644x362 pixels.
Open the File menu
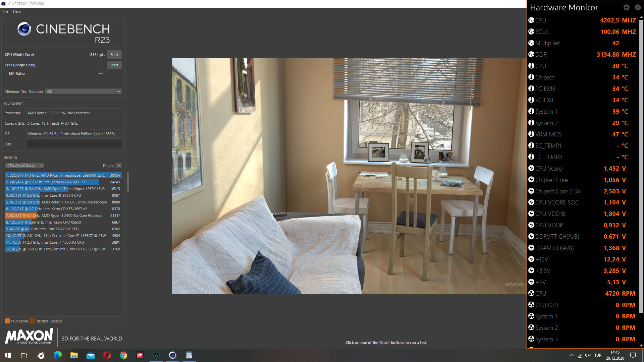(x=5, y=11)
